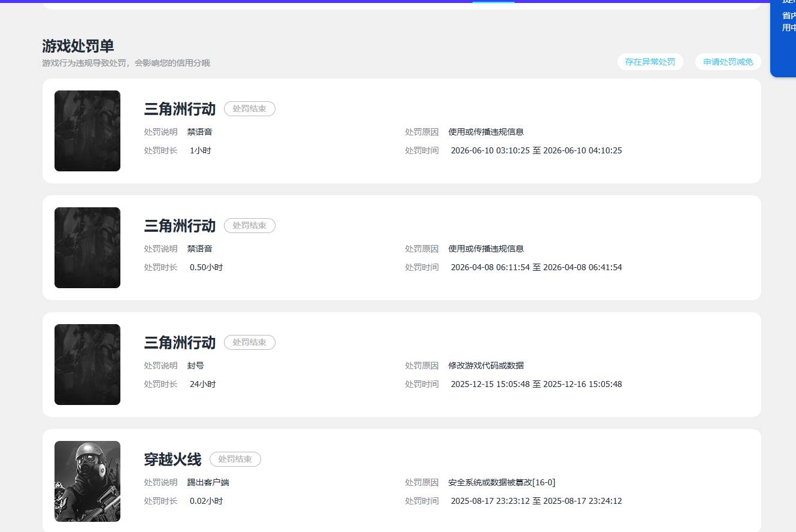Screen dimensions: 796x532
Task: Select the 24小时 penalty duration value
Action: coord(203,384)
